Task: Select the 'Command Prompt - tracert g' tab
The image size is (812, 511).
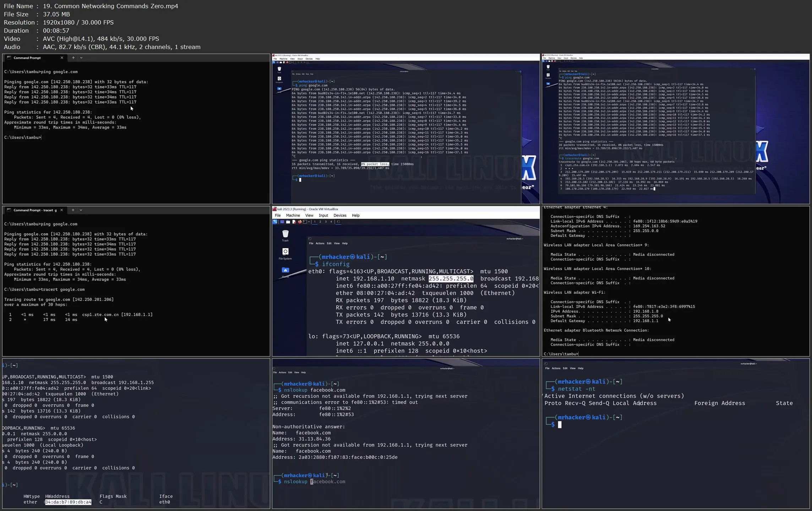Action: pos(35,210)
